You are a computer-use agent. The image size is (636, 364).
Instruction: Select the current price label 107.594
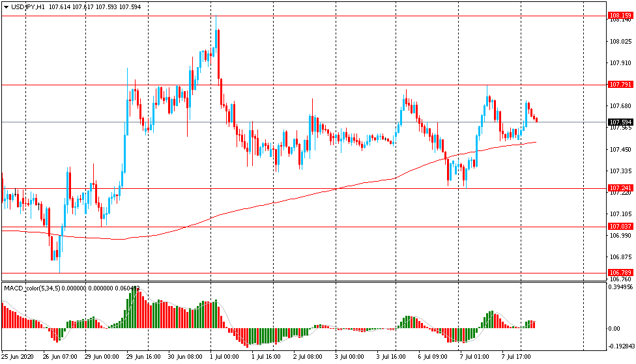click(x=620, y=122)
